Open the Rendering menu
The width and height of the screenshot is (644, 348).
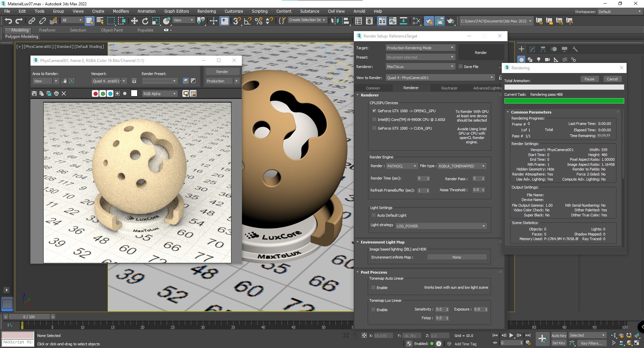coord(206,11)
